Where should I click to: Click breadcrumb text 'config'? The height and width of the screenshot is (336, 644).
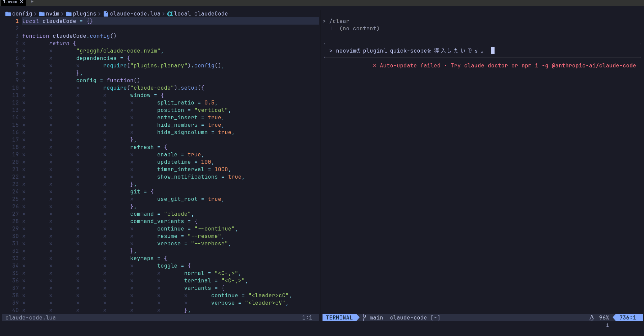(22, 14)
